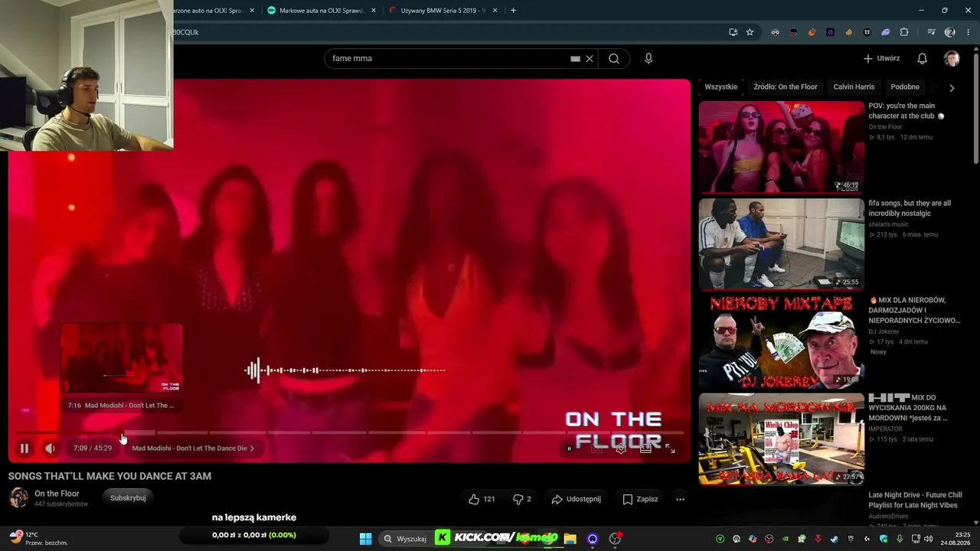Open the more actions menu below the video
Image resolution: width=980 pixels, height=551 pixels.
pyautogui.click(x=680, y=499)
